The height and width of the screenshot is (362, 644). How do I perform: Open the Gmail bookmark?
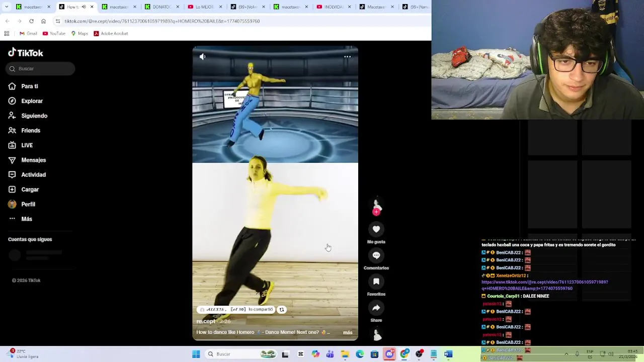click(28, 34)
